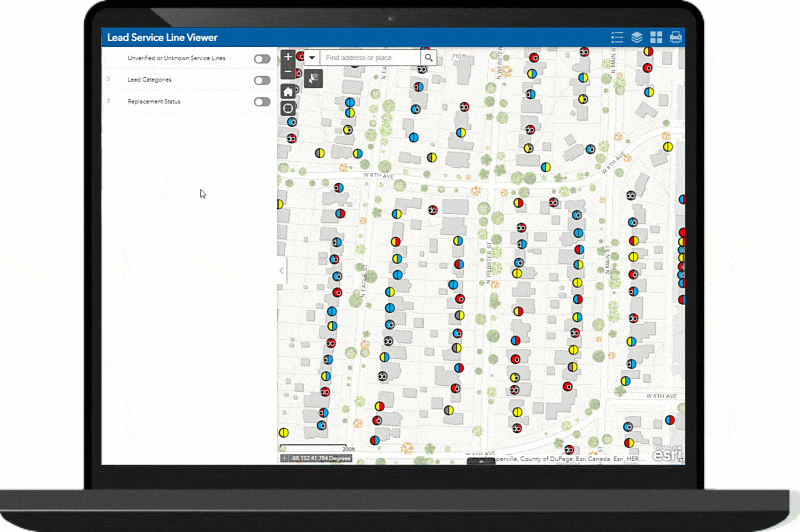Switch on Replacement Status layer
Screen dimensions: 800x532
(262, 102)
